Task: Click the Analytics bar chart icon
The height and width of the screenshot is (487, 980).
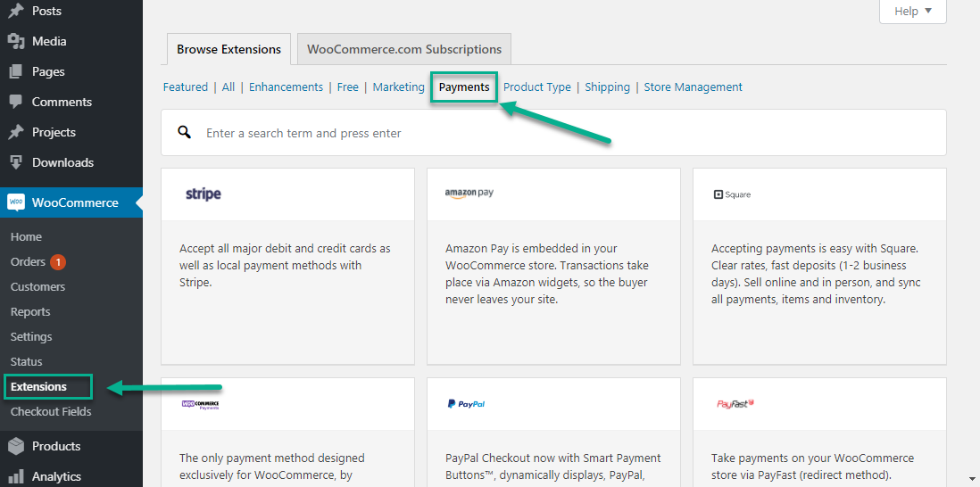Action: 16,476
